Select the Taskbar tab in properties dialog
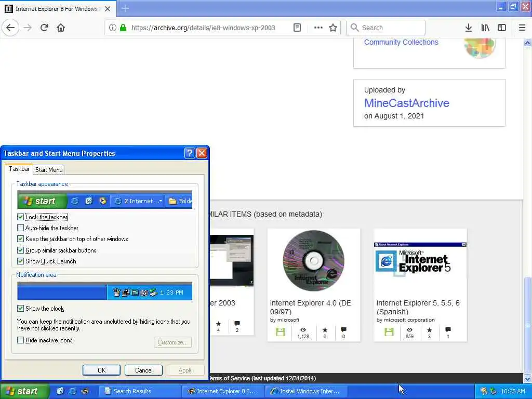The image size is (532, 399). coord(19,169)
